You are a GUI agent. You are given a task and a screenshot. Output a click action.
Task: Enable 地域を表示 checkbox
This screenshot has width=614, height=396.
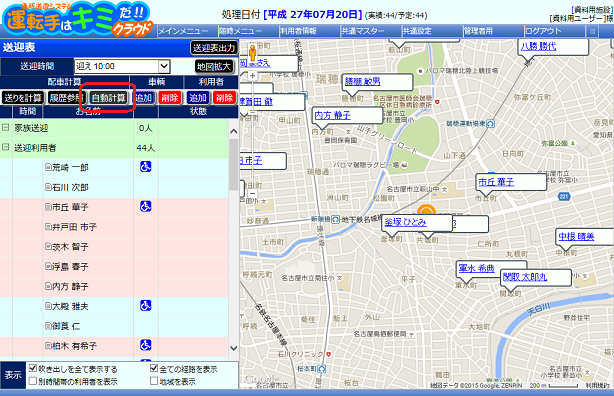click(x=154, y=381)
